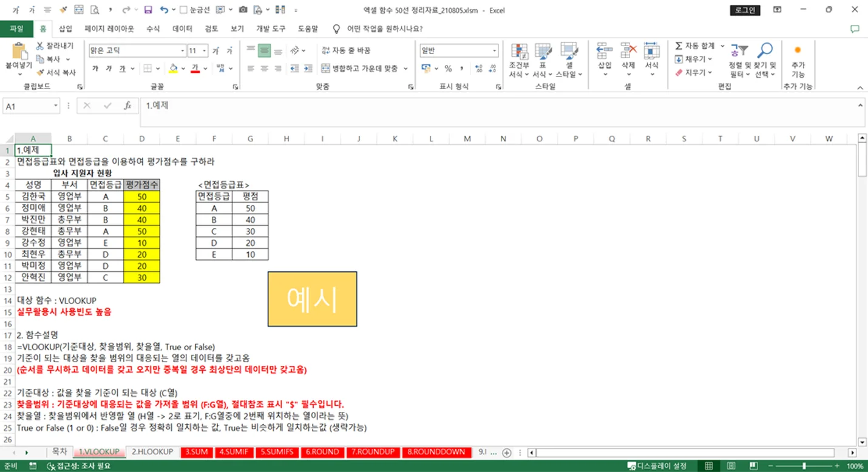Click the insert function fx button
Image resolution: width=868 pixels, height=472 pixels.
click(127, 106)
